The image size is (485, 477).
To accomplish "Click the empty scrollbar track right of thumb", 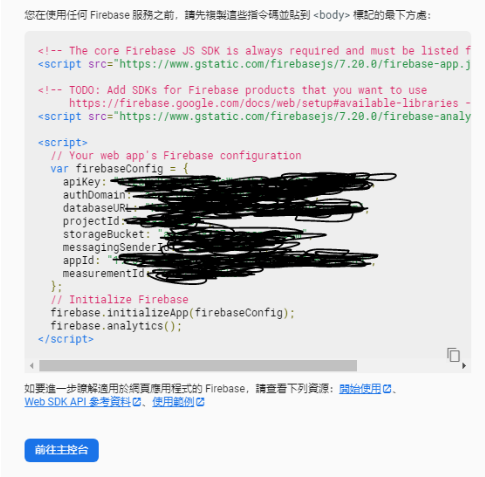I will click(408, 366).
